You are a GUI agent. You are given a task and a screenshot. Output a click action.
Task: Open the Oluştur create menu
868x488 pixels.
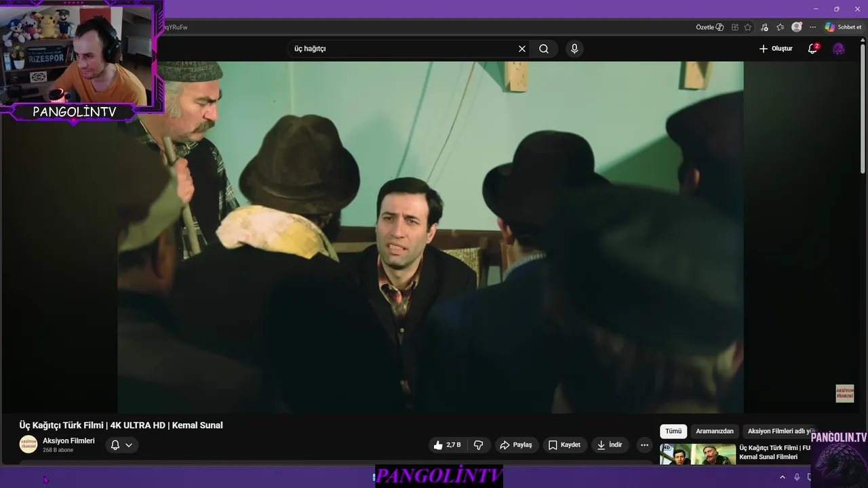pyautogui.click(x=776, y=49)
